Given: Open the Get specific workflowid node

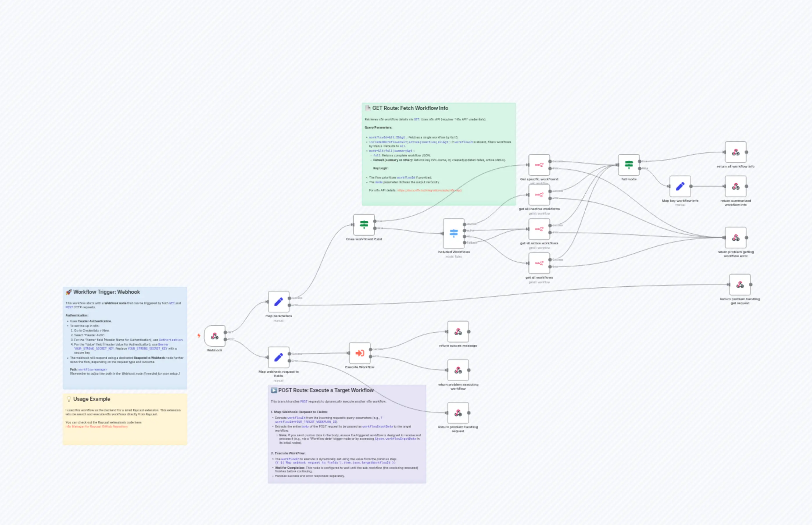Looking at the screenshot, I should coord(539,165).
